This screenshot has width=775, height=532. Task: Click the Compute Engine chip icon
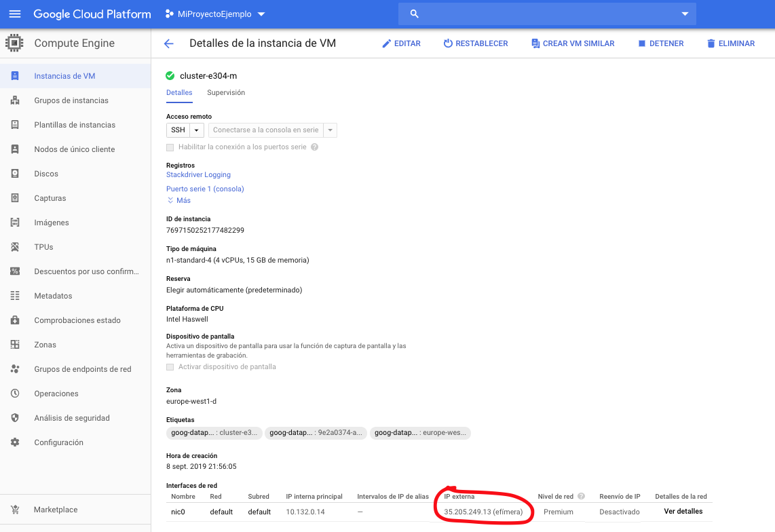pos(14,43)
